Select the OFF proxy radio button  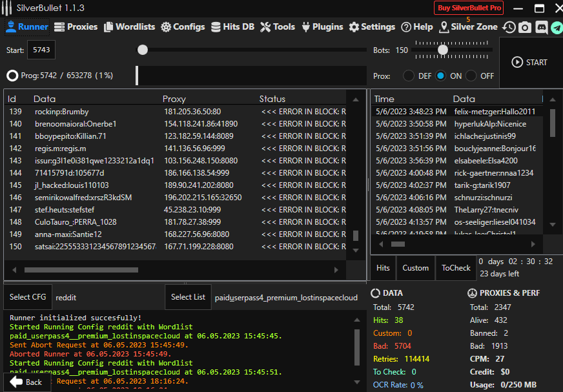pos(471,76)
